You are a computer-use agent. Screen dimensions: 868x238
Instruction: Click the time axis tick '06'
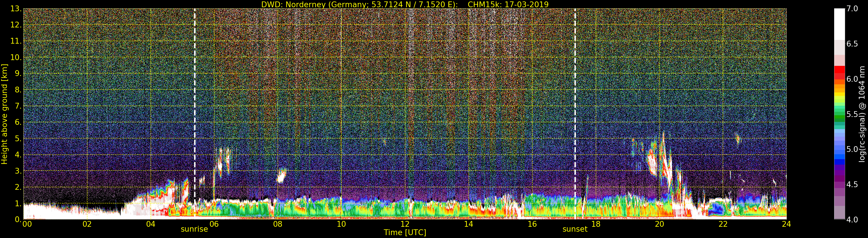[214, 224]
